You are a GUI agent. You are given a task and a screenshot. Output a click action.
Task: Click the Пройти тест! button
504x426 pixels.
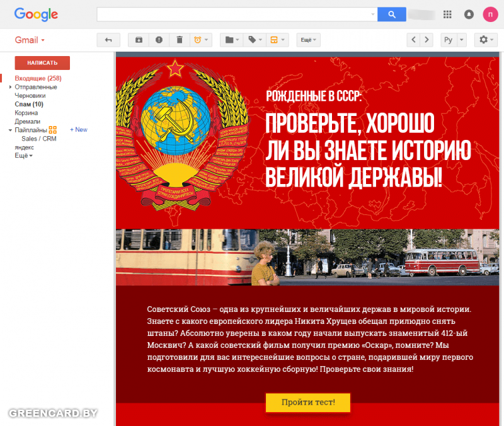[x=308, y=402]
